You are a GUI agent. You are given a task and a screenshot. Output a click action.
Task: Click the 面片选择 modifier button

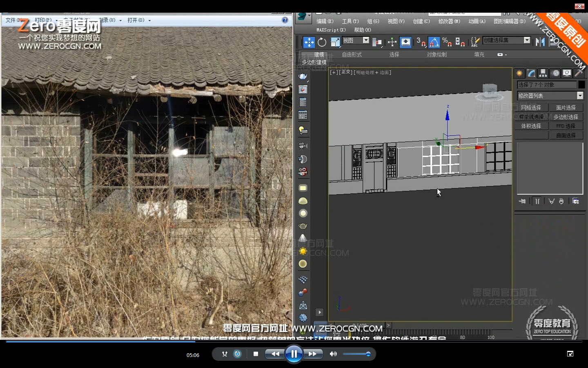[566, 108]
